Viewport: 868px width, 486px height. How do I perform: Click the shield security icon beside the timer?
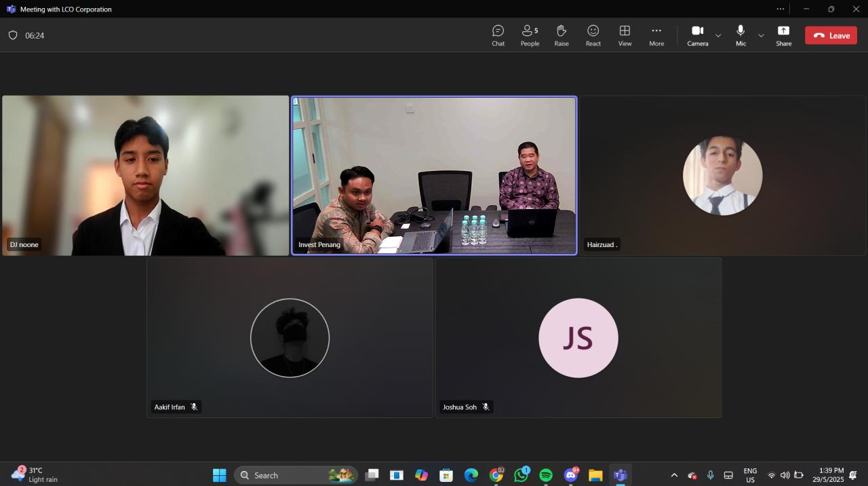point(13,35)
